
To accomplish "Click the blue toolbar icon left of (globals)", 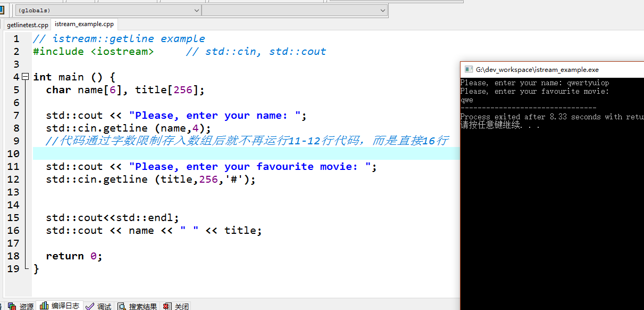I will 2,10.
